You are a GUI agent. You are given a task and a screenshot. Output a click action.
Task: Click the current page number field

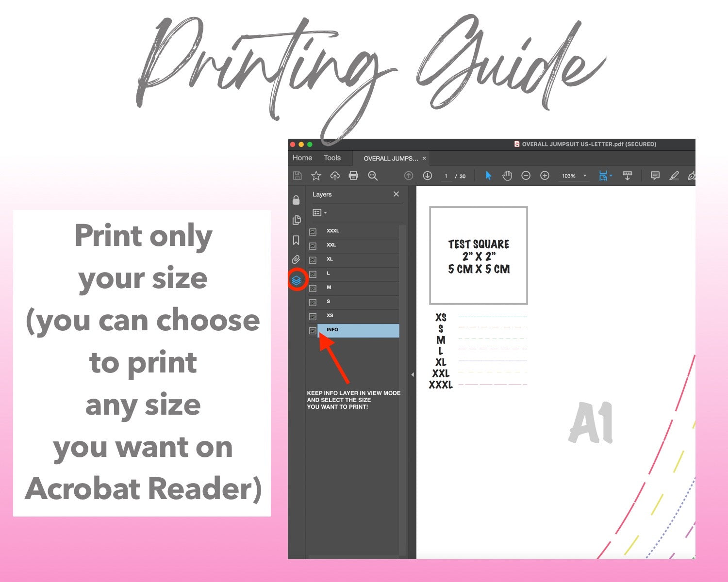pyautogui.click(x=446, y=176)
